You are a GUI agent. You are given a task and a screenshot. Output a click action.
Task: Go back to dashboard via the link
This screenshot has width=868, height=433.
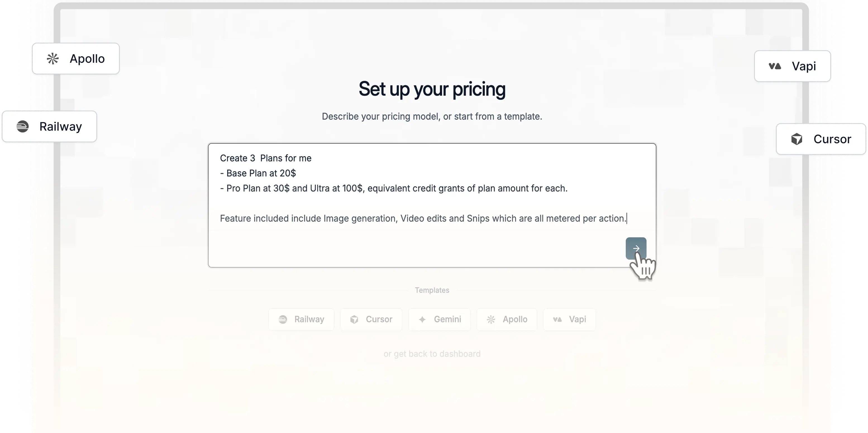pos(432,353)
